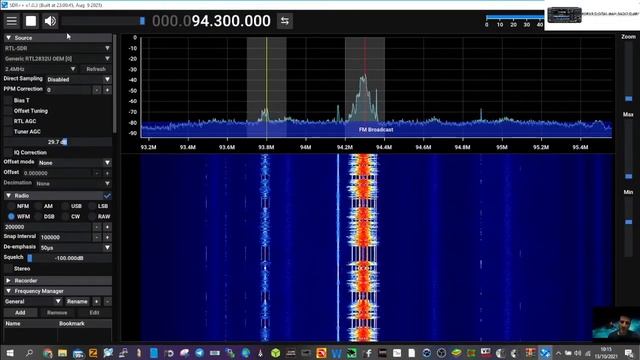
Task: Click the tuning mode swap arrows icon
Action: [x=285, y=21]
